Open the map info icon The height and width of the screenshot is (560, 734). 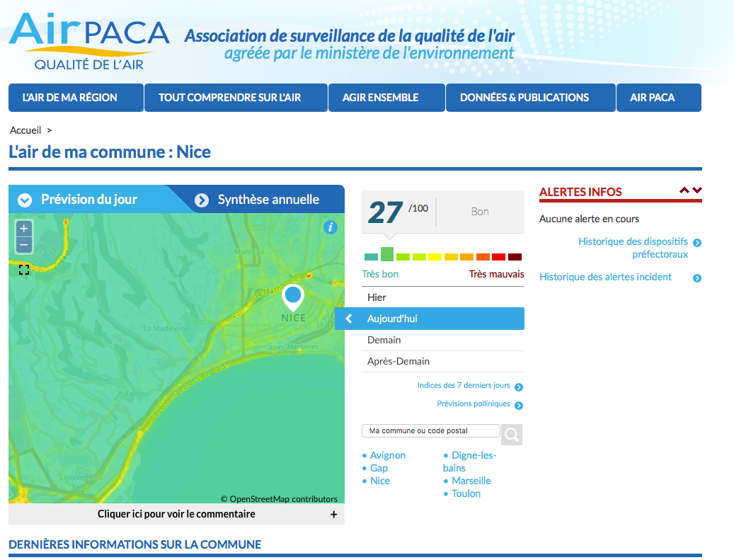coord(331,227)
